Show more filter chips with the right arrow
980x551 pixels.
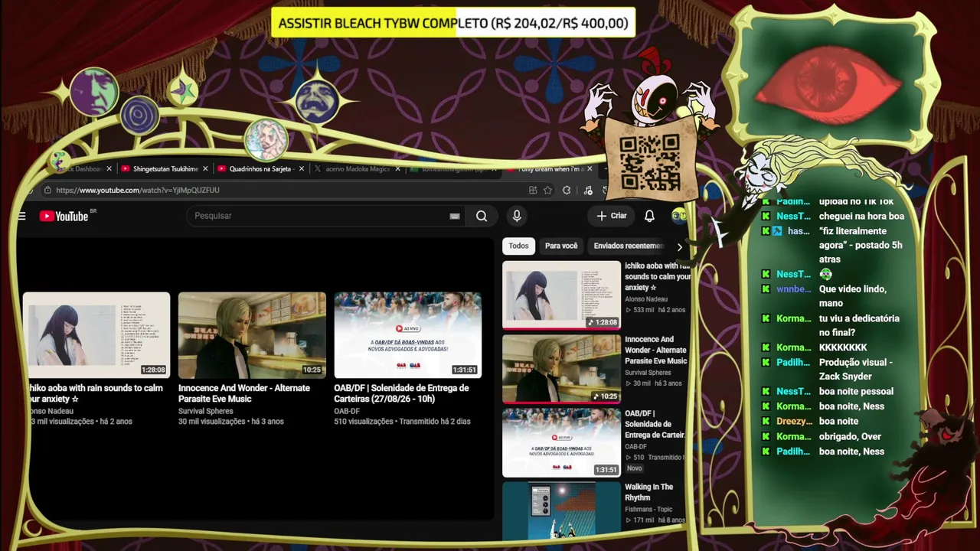point(679,246)
